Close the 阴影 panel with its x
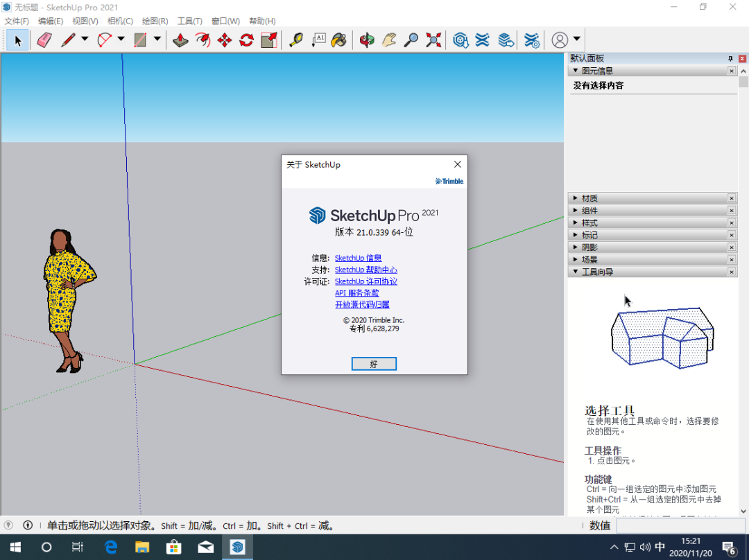The image size is (749, 560). (732, 247)
